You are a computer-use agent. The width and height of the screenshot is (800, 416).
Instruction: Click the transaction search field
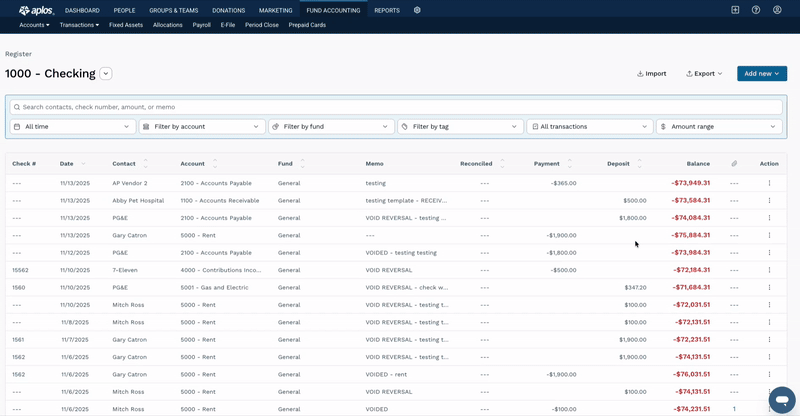coord(396,107)
